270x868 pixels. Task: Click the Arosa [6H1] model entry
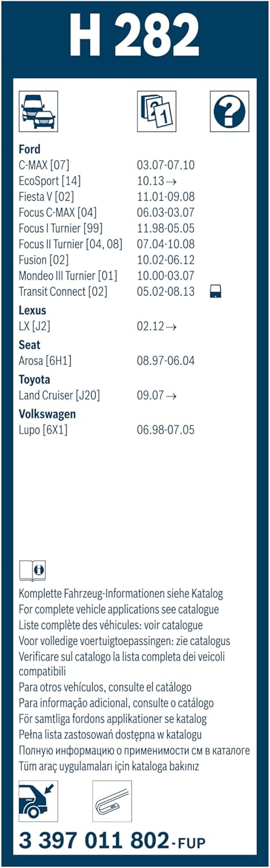click(45, 361)
